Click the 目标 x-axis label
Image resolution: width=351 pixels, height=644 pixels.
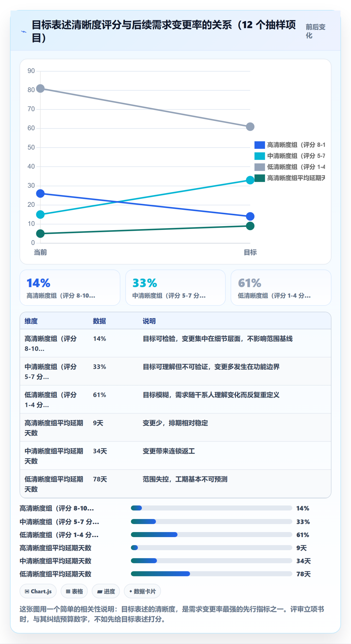pos(250,252)
